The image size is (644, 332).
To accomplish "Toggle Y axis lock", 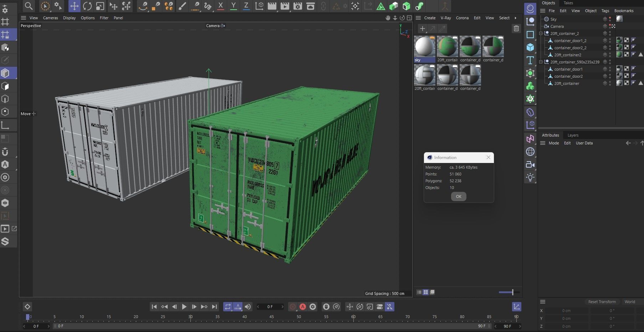I will 233,6.
